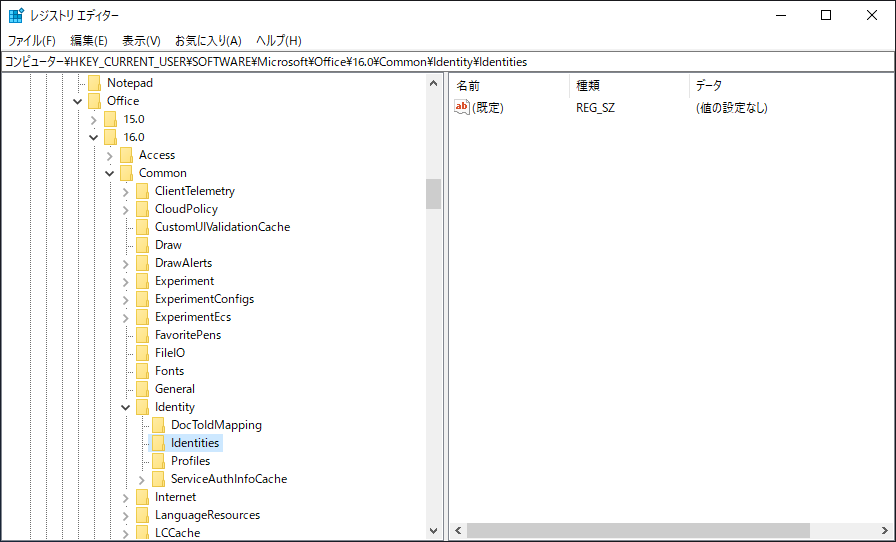
Task: Click the tree pane scroll down arrow
Action: [x=433, y=531]
